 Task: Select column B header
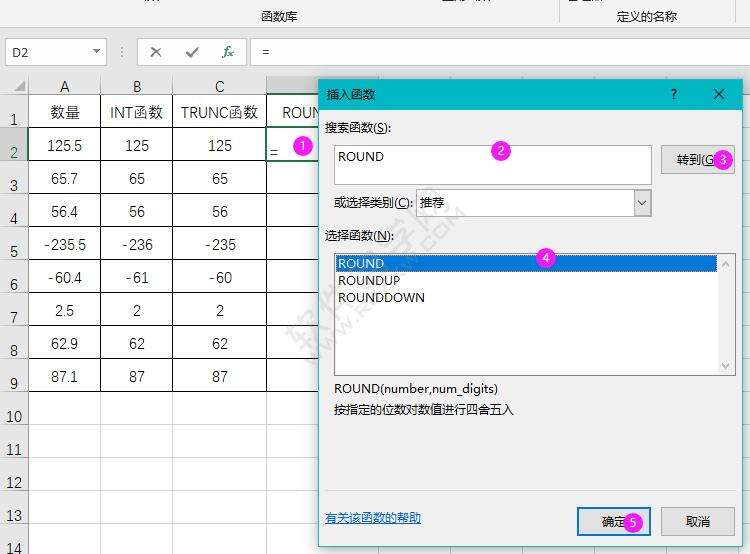(136, 87)
